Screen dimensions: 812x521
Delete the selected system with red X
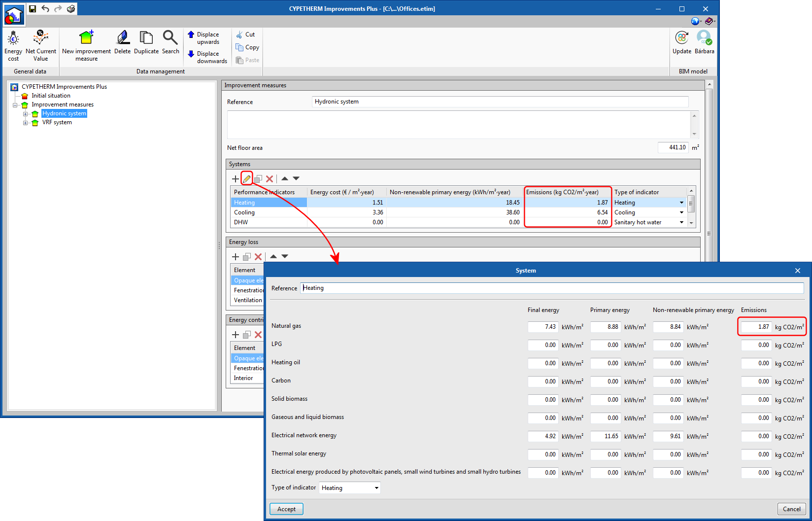(270, 178)
